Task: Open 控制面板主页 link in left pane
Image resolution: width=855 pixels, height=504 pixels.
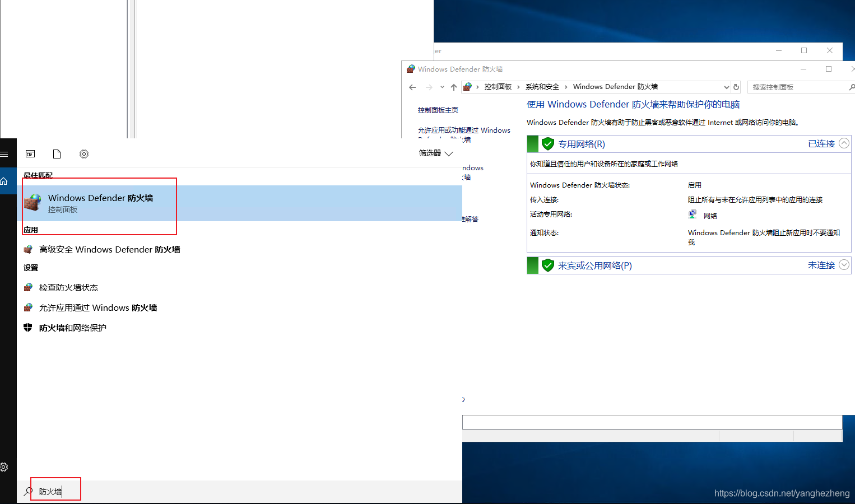Action: point(438,110)
